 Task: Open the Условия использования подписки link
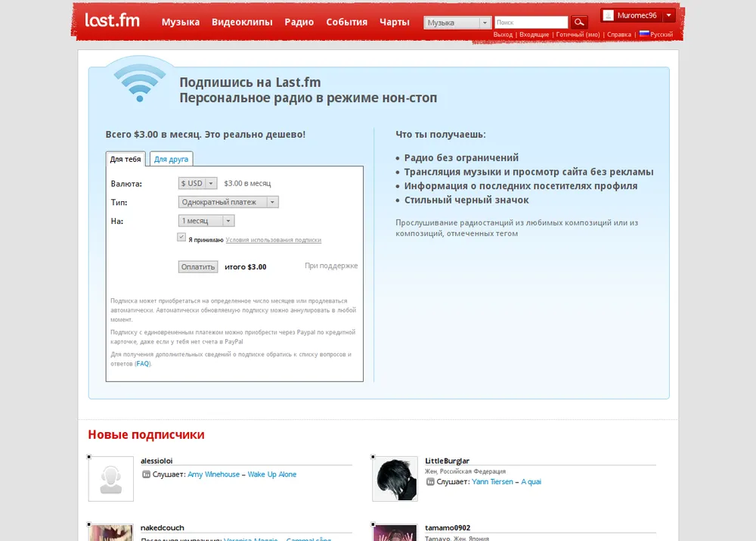274,240
